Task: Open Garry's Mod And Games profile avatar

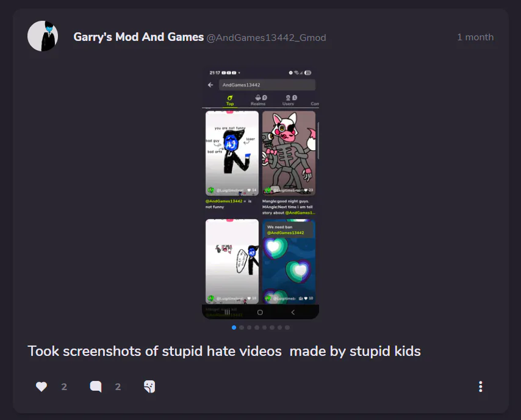Action: pos(43,36)
